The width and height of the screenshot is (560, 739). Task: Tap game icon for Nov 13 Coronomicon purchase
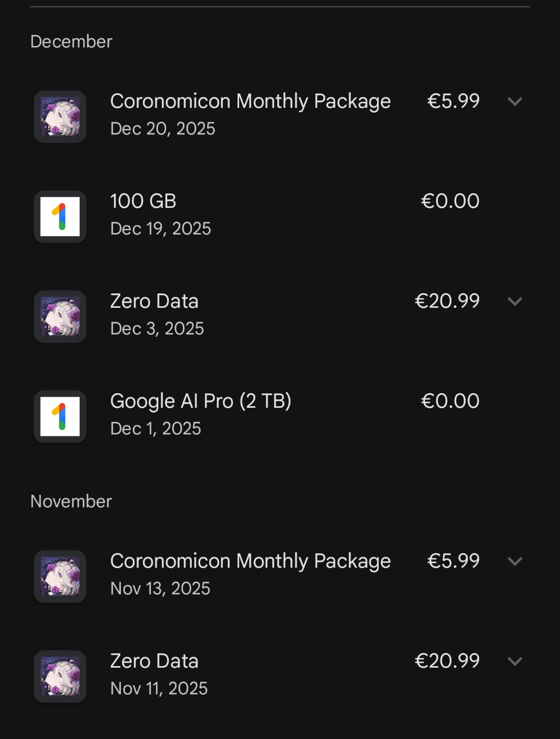[60, 577]
